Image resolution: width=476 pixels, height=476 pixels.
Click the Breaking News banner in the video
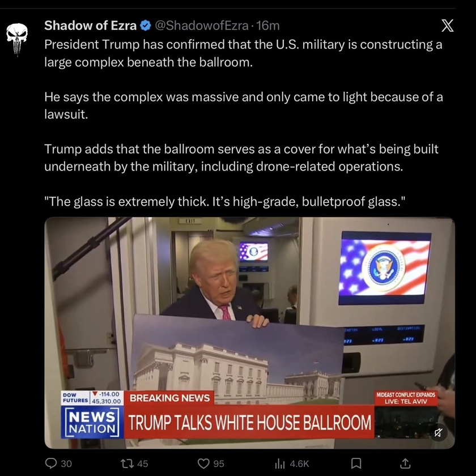(x=169, y=398)
